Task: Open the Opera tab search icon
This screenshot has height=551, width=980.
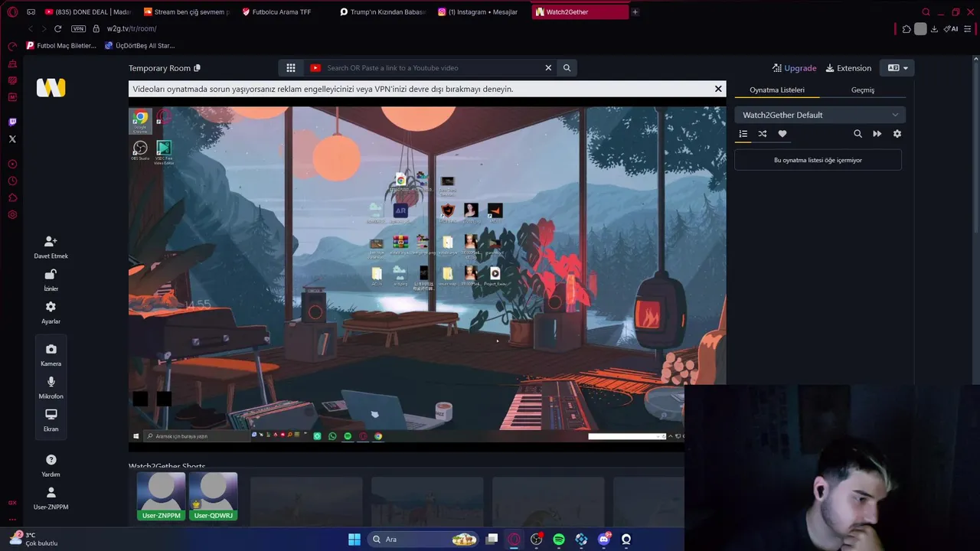Action: click(926, 12)
